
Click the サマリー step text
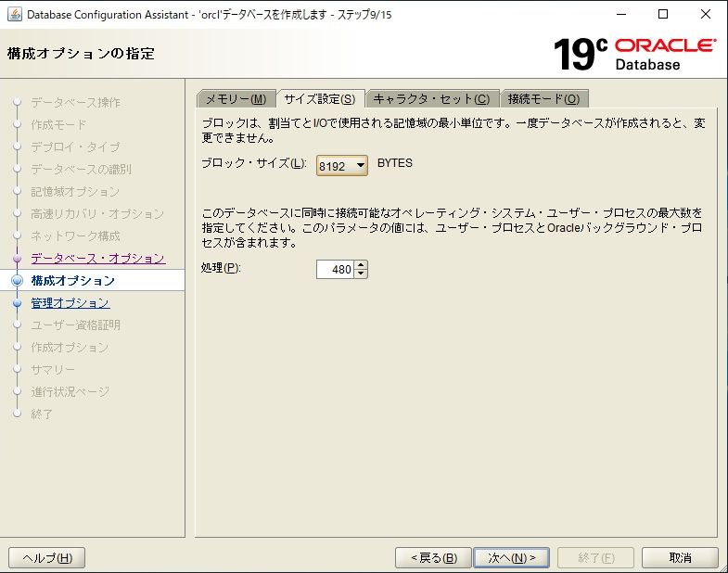pos(53,370)
